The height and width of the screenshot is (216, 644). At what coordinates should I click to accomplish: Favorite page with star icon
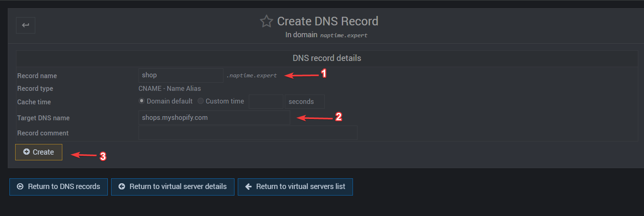[x=266, y=21]
